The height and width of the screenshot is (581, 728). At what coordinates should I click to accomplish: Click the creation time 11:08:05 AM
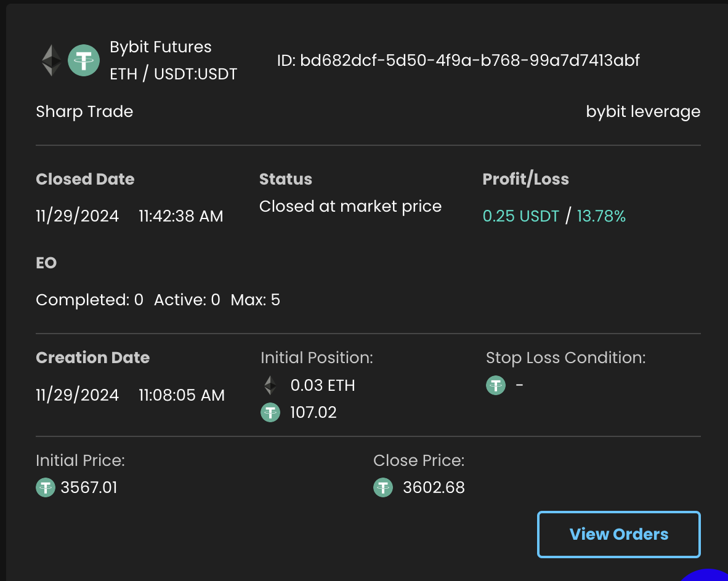182,395
